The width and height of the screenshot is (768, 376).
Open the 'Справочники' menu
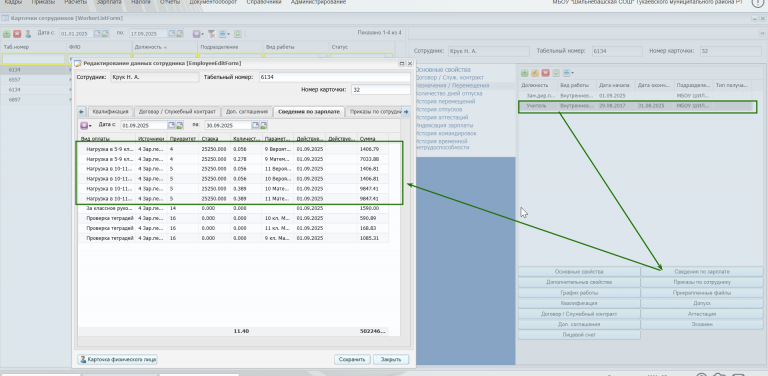pyautogui.click(x=264, y=2)
